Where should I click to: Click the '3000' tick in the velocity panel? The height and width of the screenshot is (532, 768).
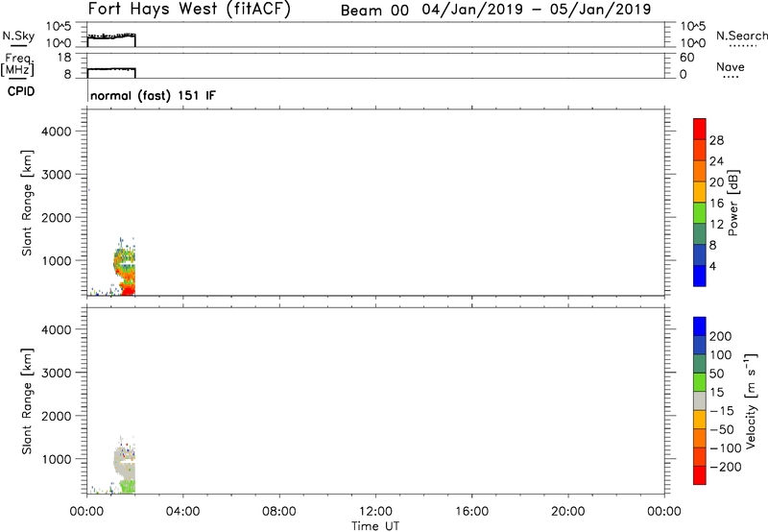[57, 373]
